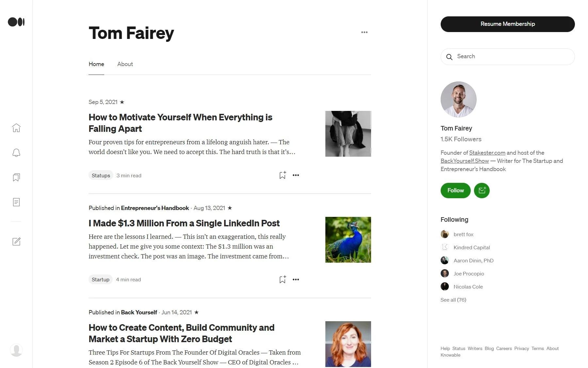
Task: Open Terms footer link
Action: coord(538,348)
